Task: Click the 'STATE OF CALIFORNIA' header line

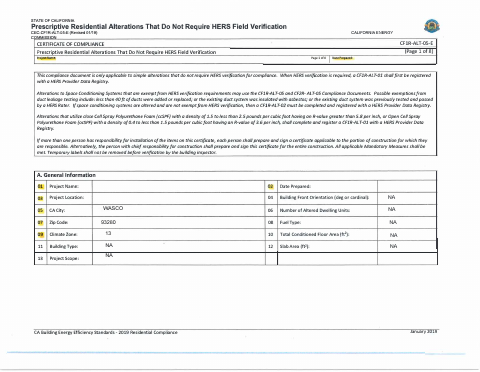Action: [53, 21]
